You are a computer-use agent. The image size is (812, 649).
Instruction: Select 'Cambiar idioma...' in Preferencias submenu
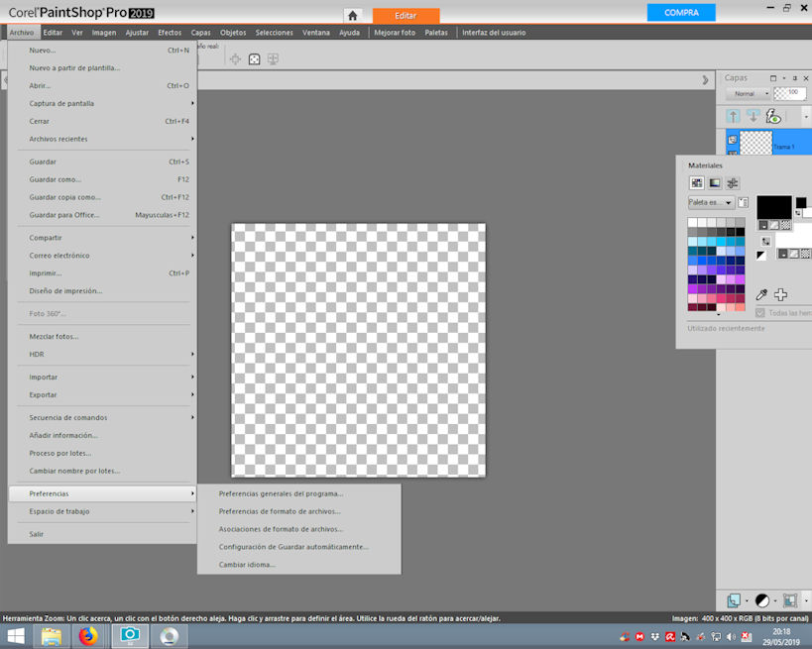pyautogui.click(x=247, y=565)
